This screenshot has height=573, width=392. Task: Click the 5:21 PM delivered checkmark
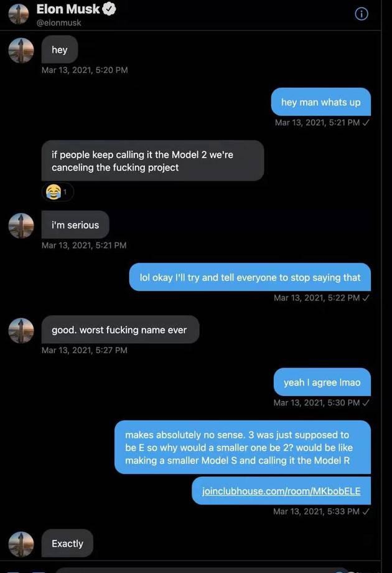tap(366, 123)
